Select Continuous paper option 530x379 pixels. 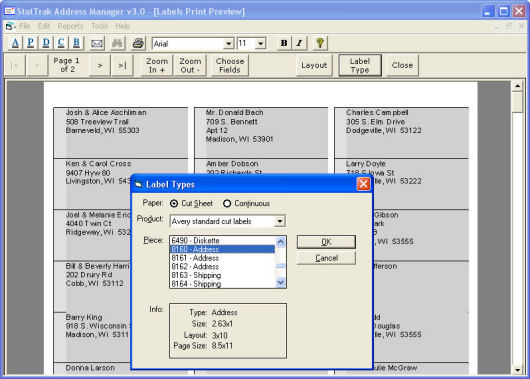246,204
